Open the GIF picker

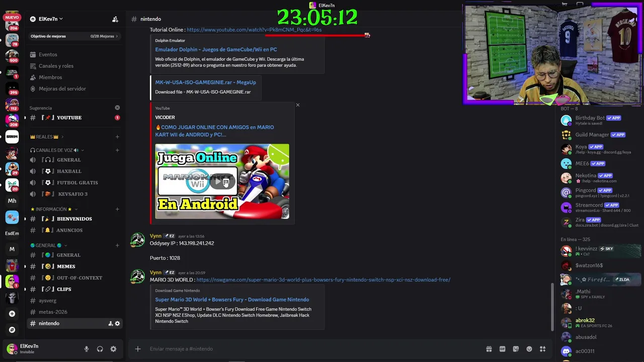(x=502, y=349)
